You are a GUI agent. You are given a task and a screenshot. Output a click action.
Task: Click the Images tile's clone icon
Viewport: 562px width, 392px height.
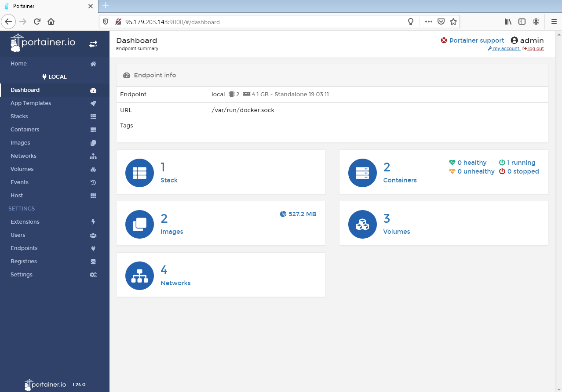[x=139, y=224]
